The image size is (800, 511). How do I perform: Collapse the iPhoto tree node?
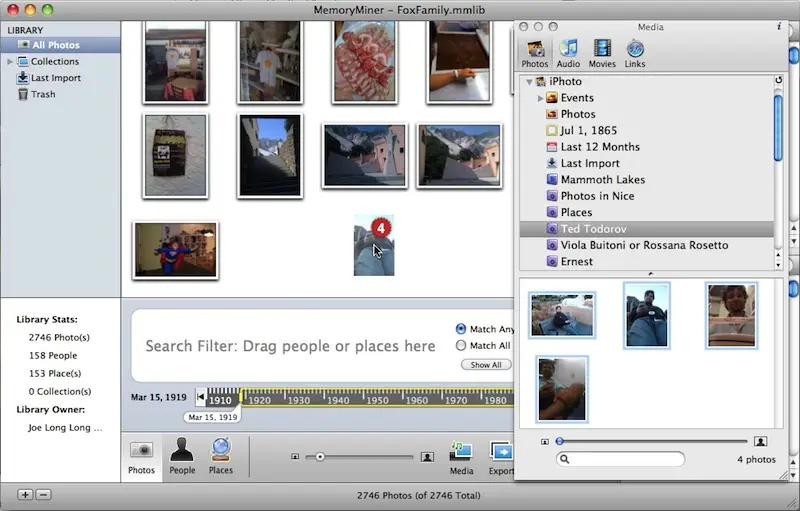coord(528,82)
